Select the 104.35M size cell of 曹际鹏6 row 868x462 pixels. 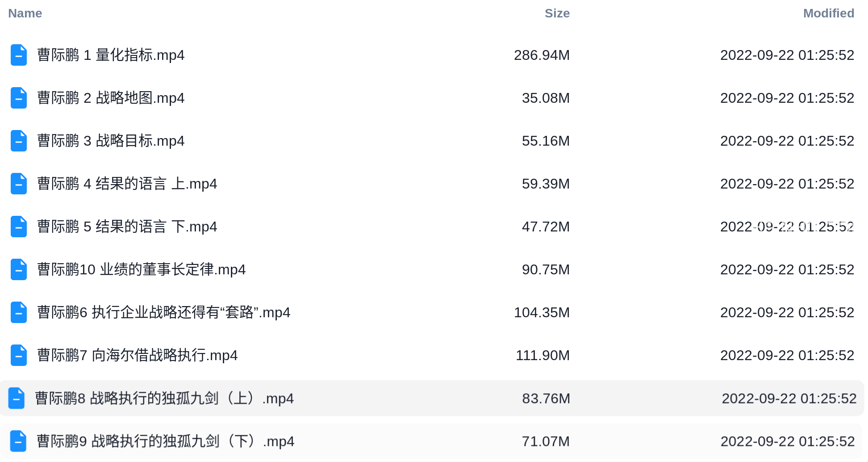(x=542, y=312)
